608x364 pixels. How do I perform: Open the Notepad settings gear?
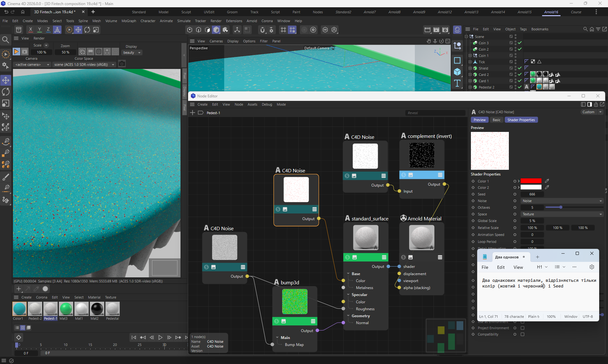592,267
